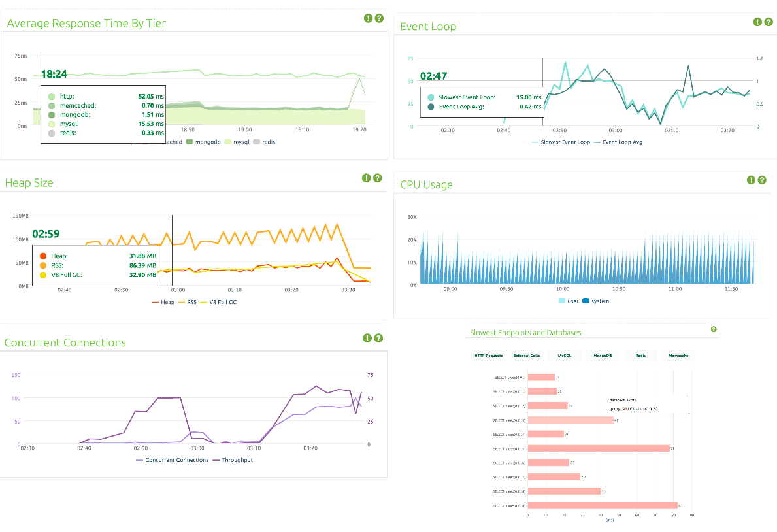Viewport: 777px width, 532px height.
Task: Open help icon on CPU Usage panel
Action: pos(762,180)
